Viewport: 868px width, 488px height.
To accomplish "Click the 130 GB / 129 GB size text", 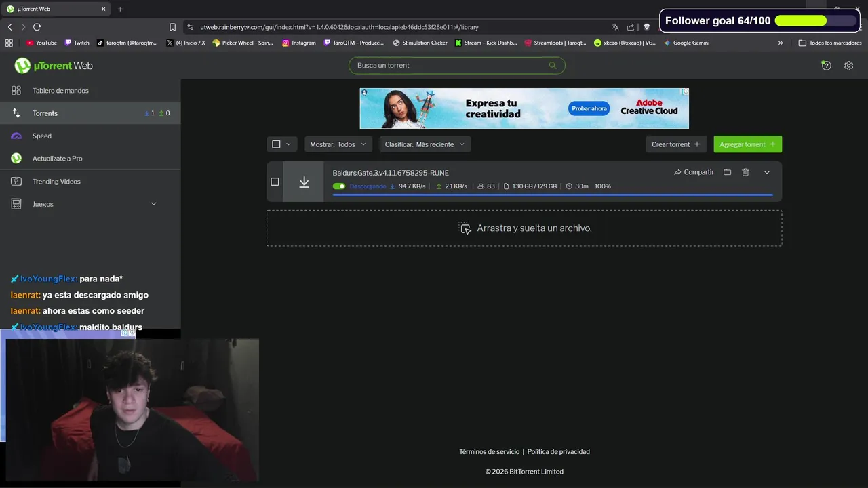I will pyautogui.click(x=534, y=186).
